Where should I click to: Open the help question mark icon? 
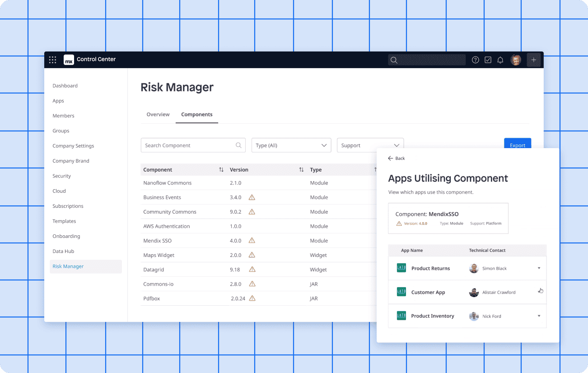(475, 60)
